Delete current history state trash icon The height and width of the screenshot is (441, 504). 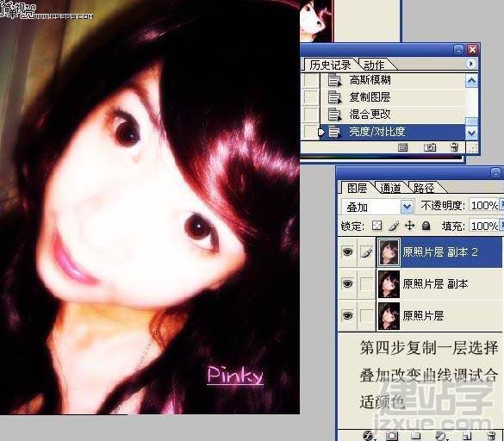pyautogui.click(x=454, y=147)
